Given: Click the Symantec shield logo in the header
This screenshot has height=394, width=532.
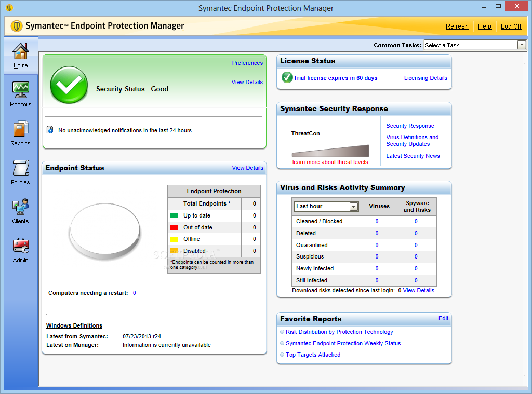Looking at the screenshot, I should [x=16, y=24].
